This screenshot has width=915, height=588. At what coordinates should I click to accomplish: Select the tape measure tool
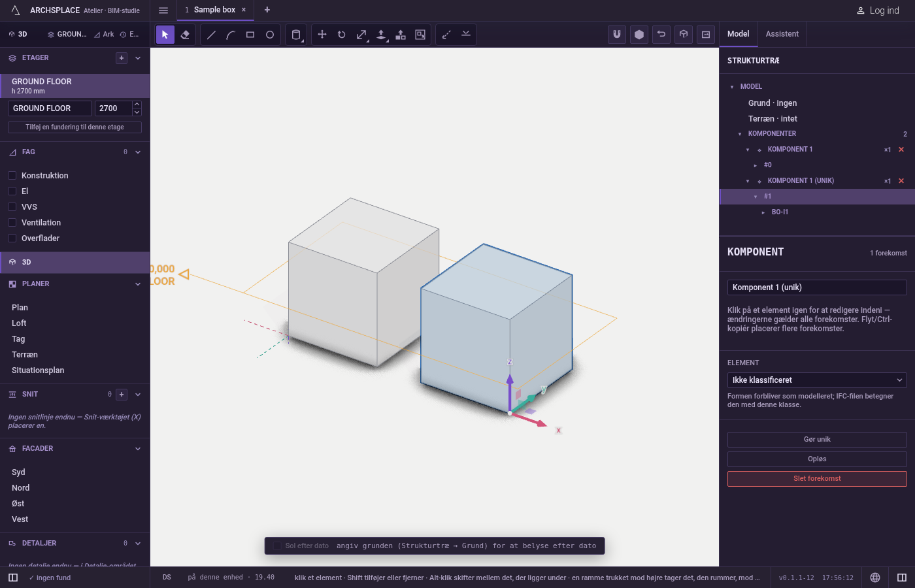tap(446, 35)
